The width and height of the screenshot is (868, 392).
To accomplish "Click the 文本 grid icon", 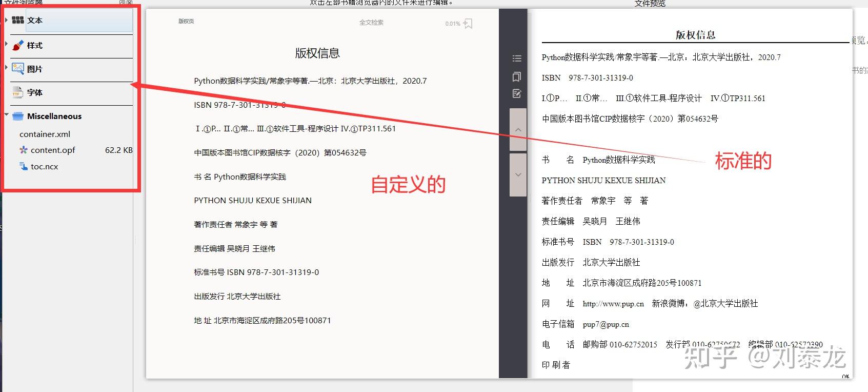I will tap(18, 20).
